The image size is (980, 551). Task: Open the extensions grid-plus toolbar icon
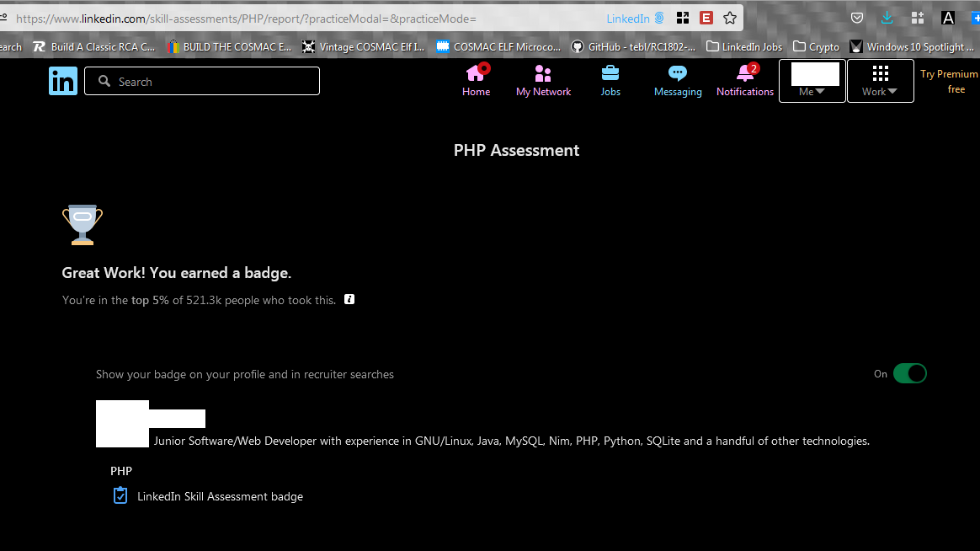point(918,19)
